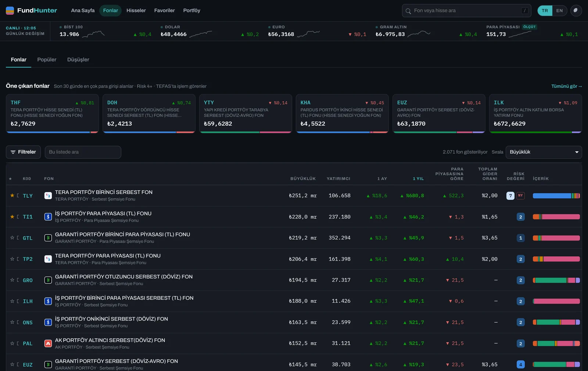588x371 pixels.
Task: Click the NY badge in the TLY row
Action: pos(520,196)
